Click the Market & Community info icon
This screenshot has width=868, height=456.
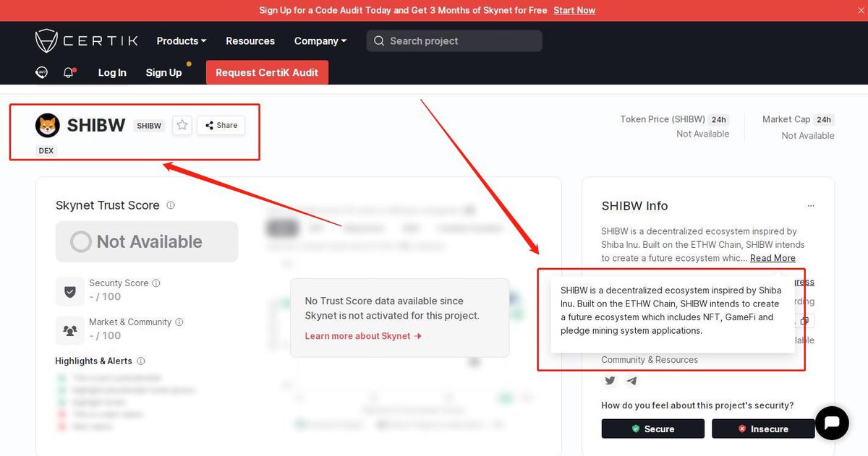click(179, 322)
